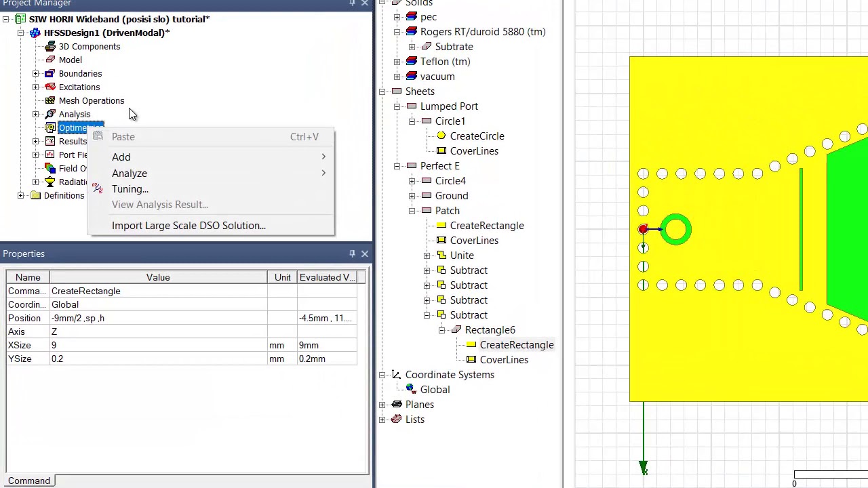
Task: Expand the Analysis node
Action: point(35,114)
